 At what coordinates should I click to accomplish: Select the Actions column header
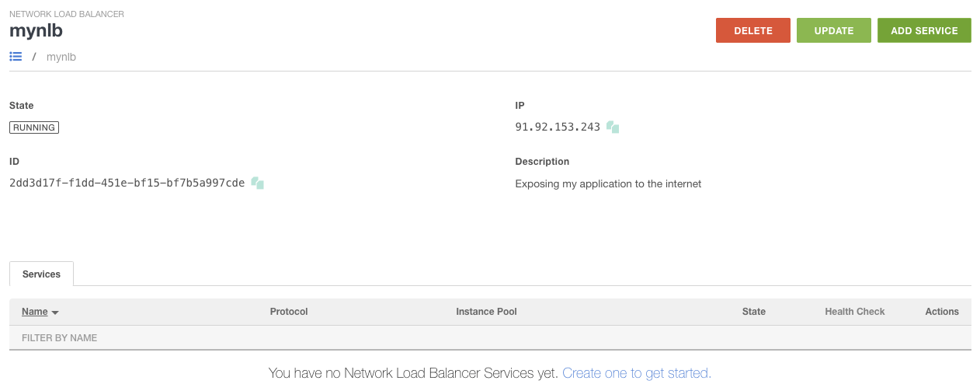click(942, 312)
